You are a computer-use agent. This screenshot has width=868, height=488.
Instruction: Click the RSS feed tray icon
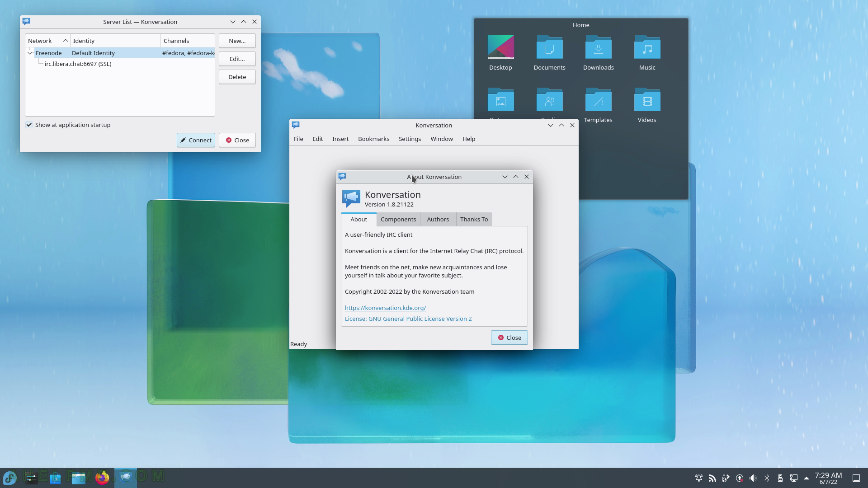click(x=712, y=478)
